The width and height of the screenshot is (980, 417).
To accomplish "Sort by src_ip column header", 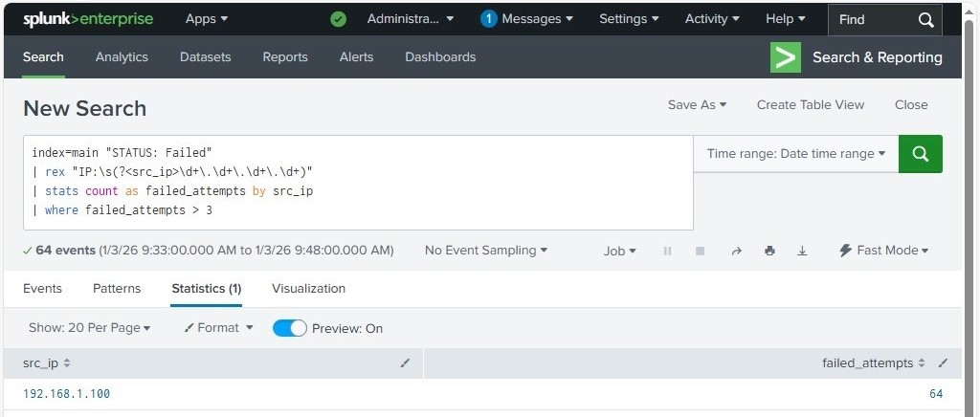I will 47,362.
